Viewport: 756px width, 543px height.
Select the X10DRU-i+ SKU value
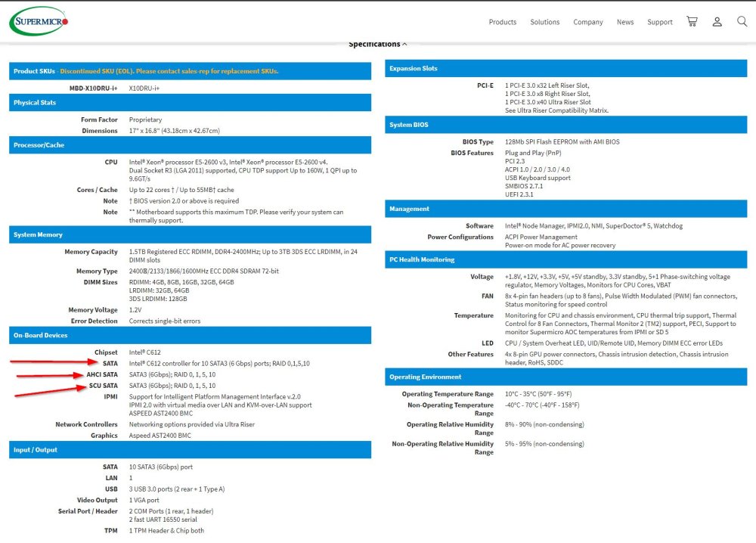pyautogui.click(x=144, y=88)
